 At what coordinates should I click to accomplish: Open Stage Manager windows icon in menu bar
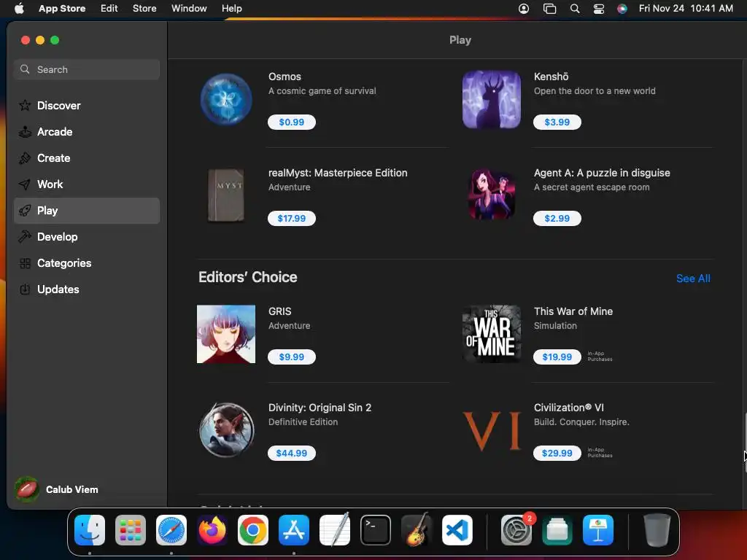tap(549, 9)
